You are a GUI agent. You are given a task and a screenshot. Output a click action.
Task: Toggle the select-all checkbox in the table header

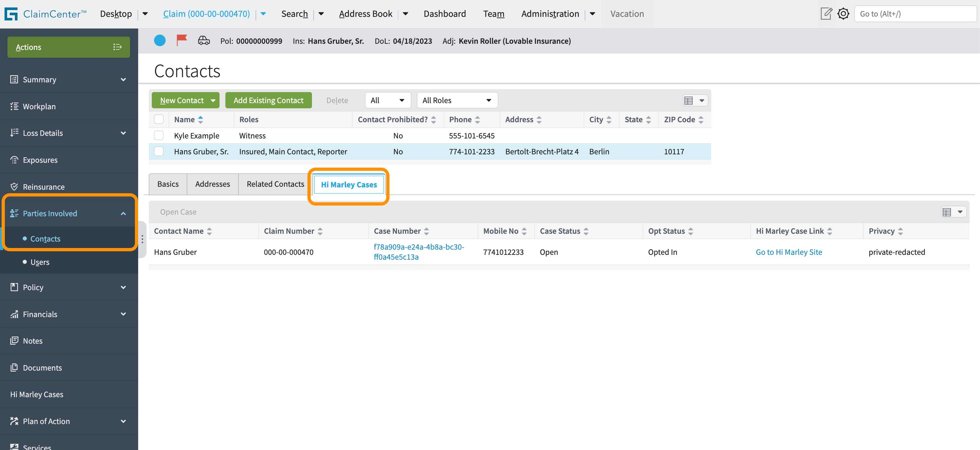point(159,119)
